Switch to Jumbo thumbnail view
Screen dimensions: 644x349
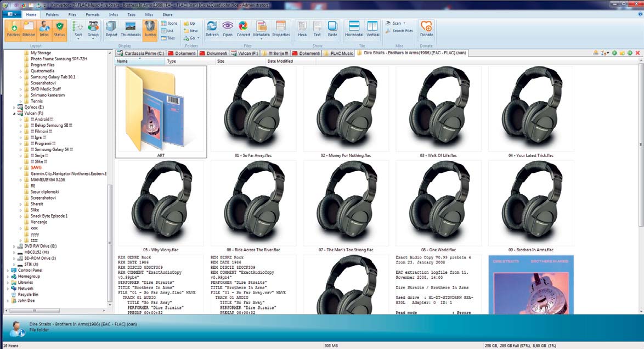(x=150, y=30)
